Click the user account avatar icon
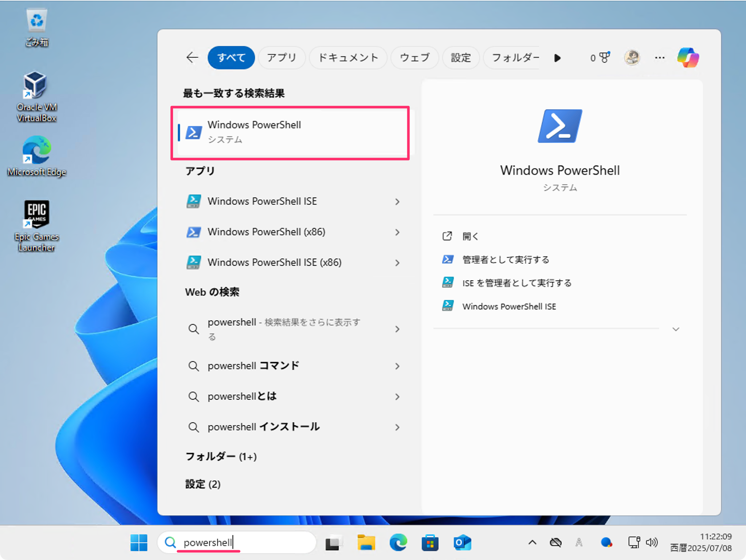 coord(632,57)
